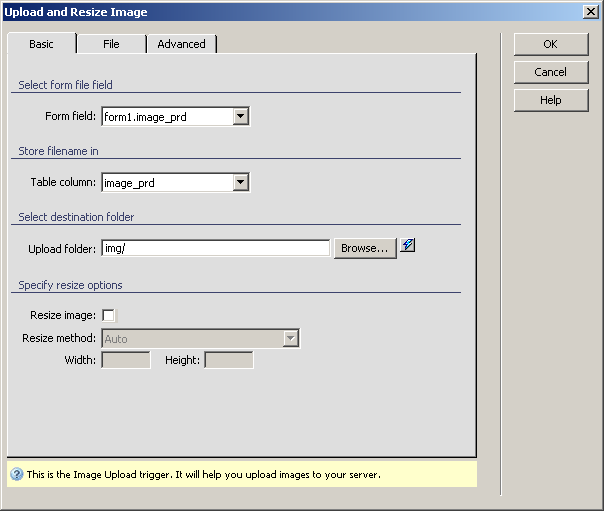This screenshot has width=604, height=511.
Task: Focus the Upload folder text field
Action: pyautogui.click(x=215, y=248)
